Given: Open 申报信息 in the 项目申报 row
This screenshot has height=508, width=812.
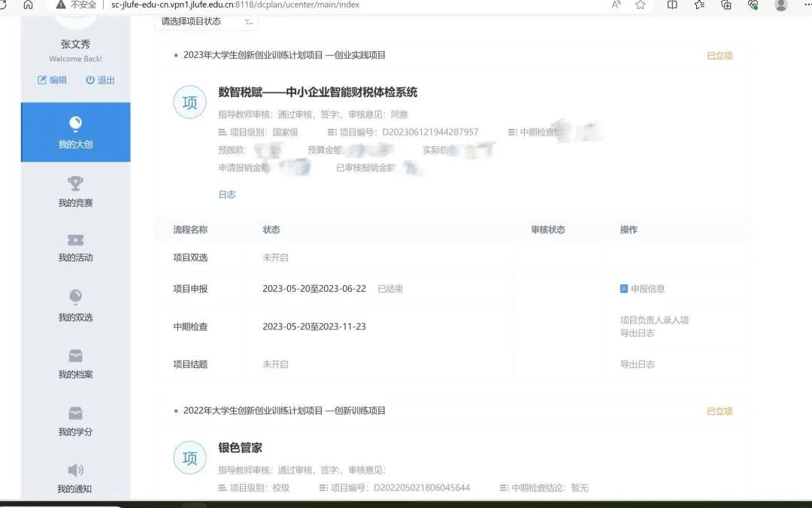Looking at the screenshot, I should [x=642, y=289].
